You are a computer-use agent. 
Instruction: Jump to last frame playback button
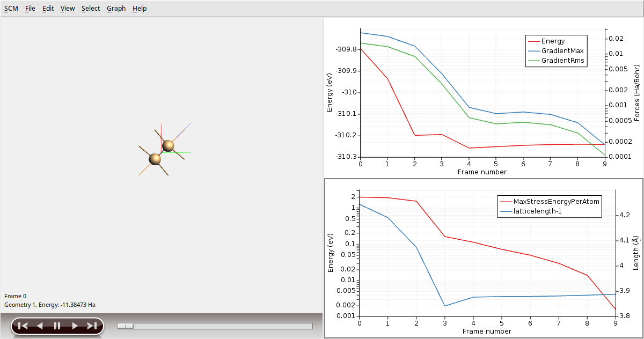(92, 326)
